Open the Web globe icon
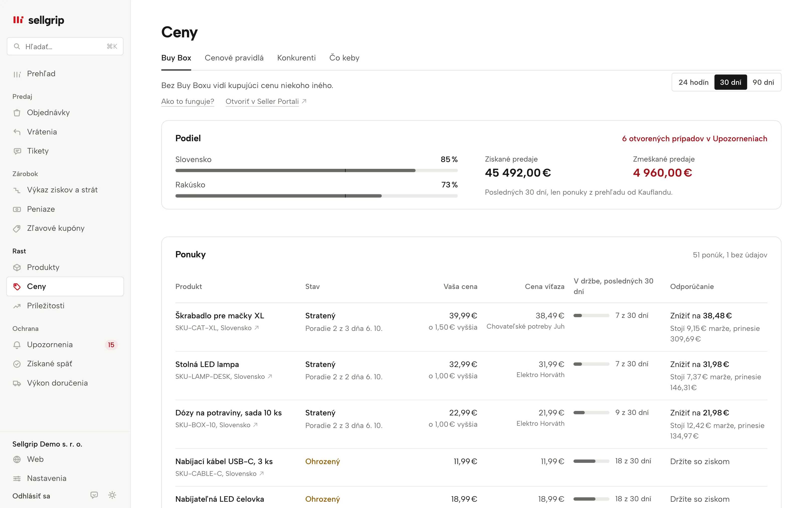The image size is (812, 508). [17, 459]
